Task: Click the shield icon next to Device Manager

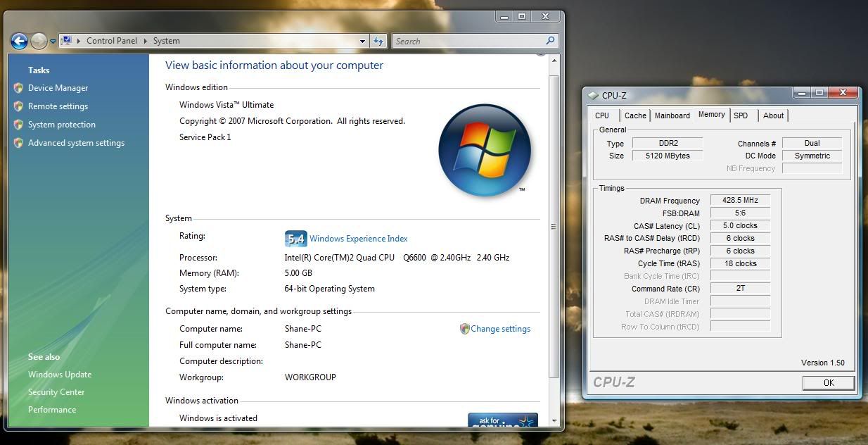Action: coord(18,88)
